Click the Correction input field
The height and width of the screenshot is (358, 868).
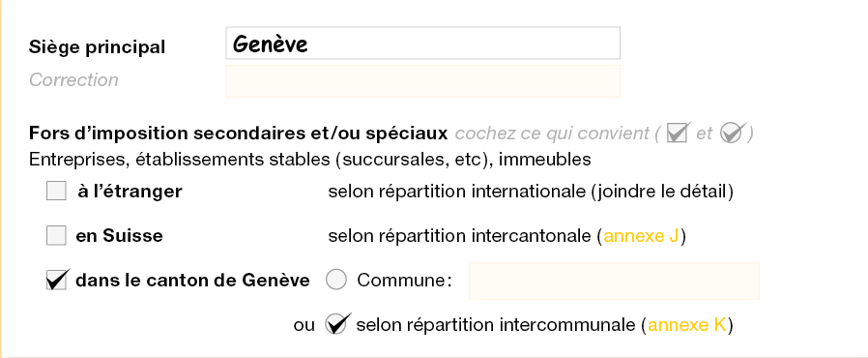click(x=422, y=81)
